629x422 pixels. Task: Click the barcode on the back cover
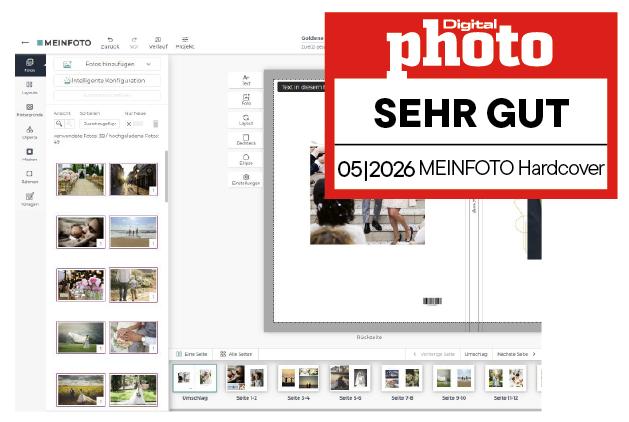pos(432,301)
